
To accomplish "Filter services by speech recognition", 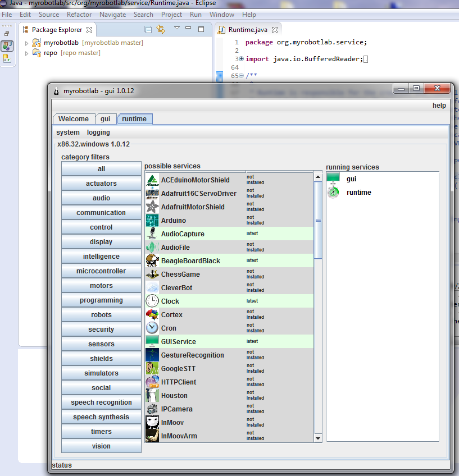I will click(101, 402).
